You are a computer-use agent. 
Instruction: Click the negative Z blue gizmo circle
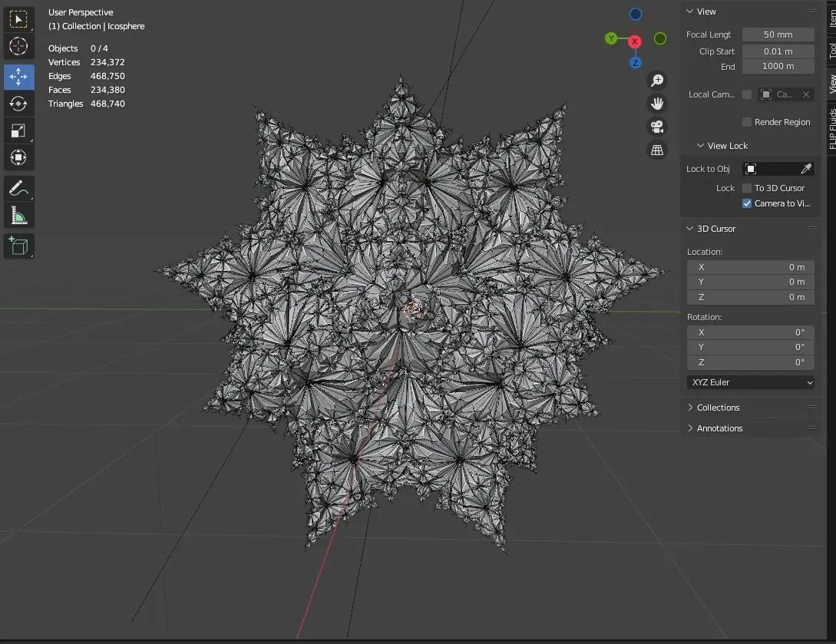636,14
